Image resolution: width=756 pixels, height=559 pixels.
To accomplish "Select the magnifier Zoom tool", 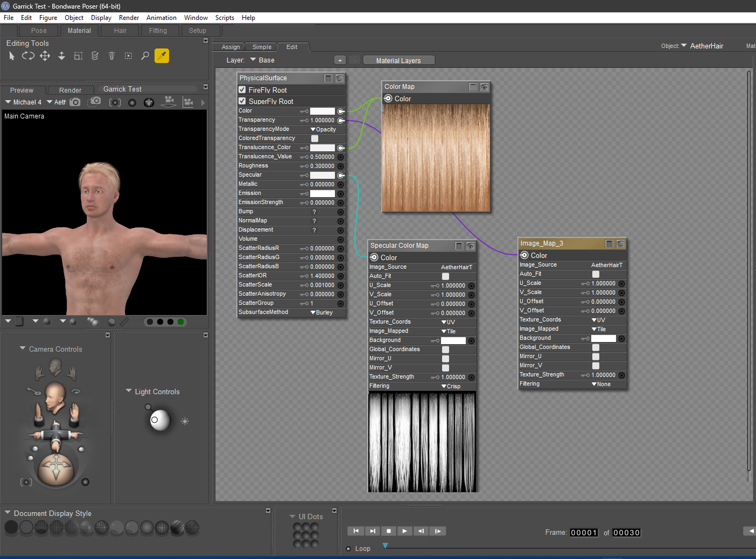I will pos(145,56).
